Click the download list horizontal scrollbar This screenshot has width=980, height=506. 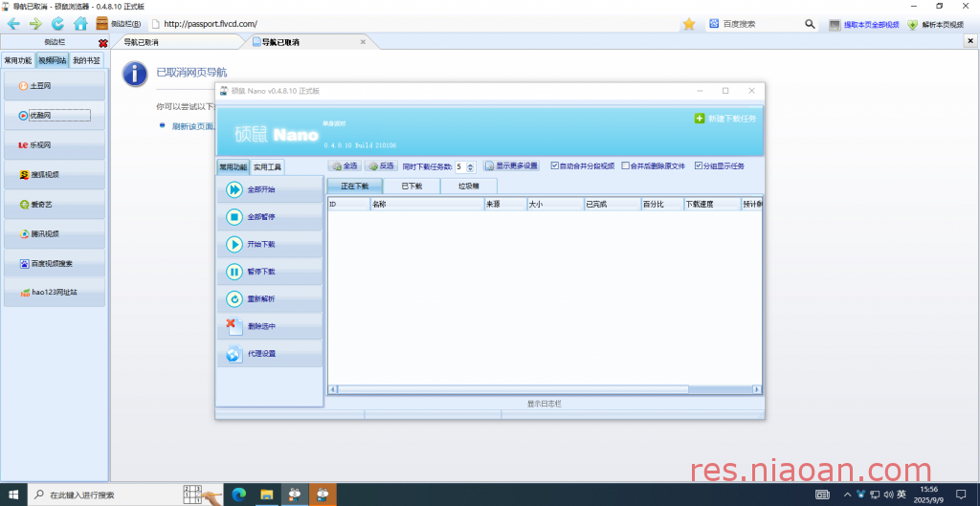pyautogui.click(x=545, y=389)
